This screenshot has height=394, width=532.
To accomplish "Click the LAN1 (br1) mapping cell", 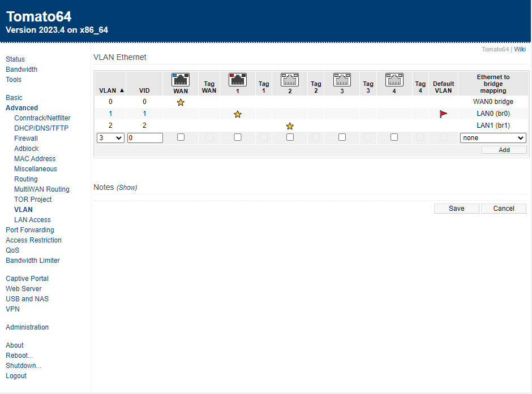I will pos(493,125).
